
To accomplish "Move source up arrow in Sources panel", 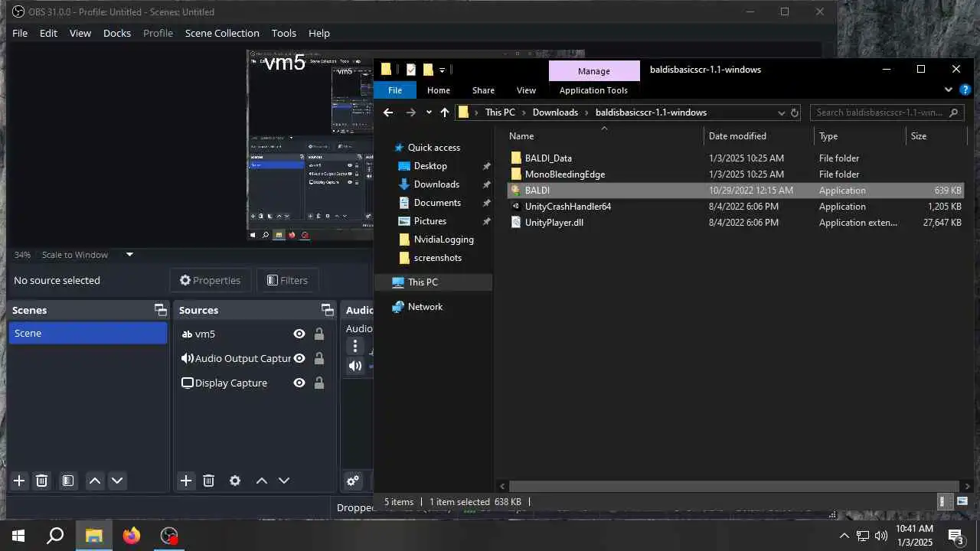I will [262, 481].
